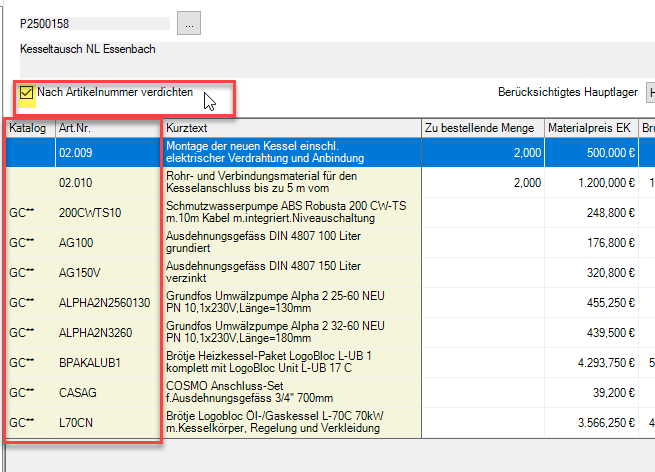The height and width of the screenshot is (472, 655).
Task: Select article ALPHA2N3260 cell
Action: pyautogui.click(x=108, y=333)
